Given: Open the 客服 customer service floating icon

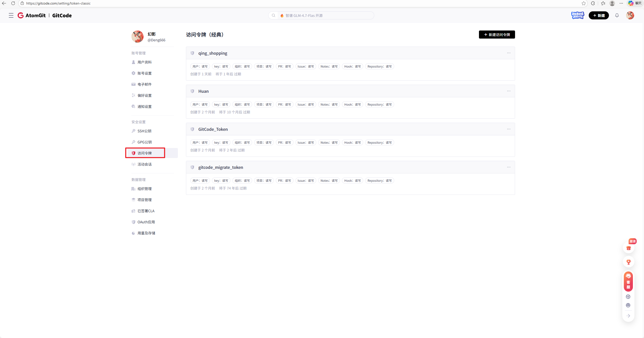Looking at the screenshot, I should click(628, 282).
